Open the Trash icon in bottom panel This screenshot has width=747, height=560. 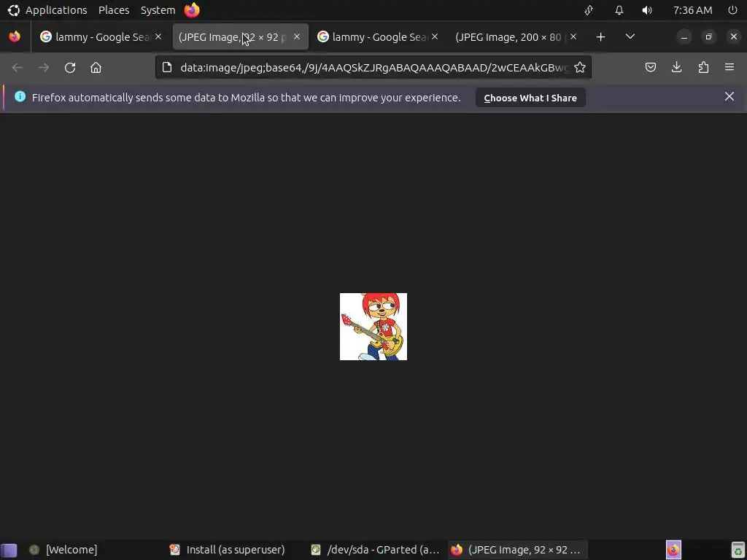(x=738, y=550)
